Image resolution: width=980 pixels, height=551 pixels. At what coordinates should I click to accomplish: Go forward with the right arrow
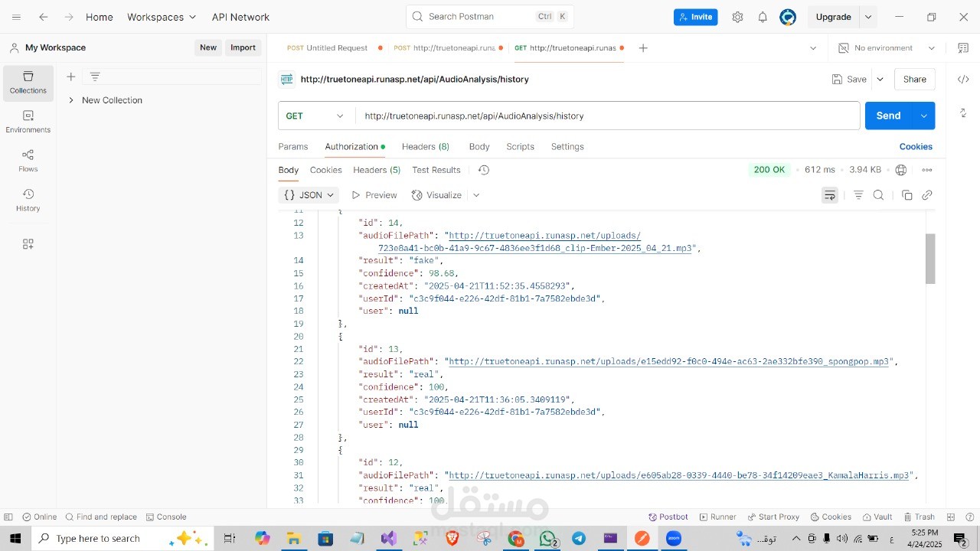[x=69, y=17]
